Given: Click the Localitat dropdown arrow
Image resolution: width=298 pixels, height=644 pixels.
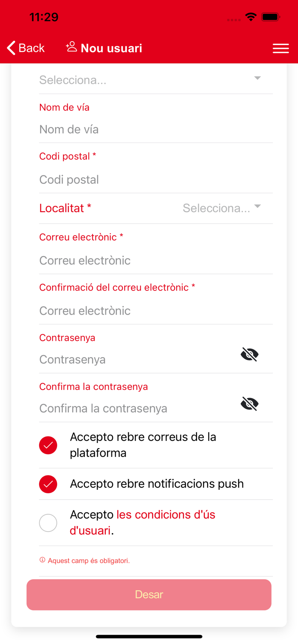Looking at the screenshot, I should pos(257,207).
